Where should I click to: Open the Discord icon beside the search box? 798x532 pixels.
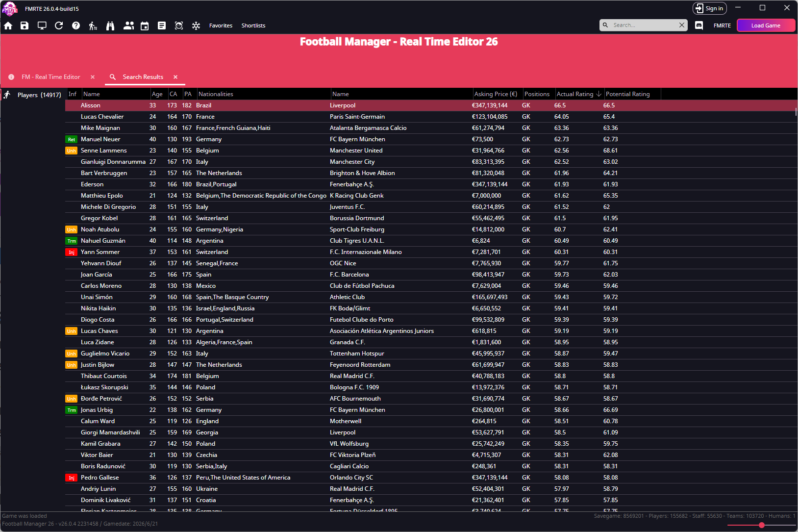point(699,25)
